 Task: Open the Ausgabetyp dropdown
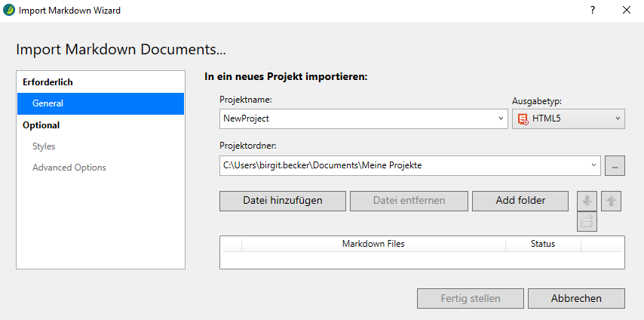click(618, 119)
